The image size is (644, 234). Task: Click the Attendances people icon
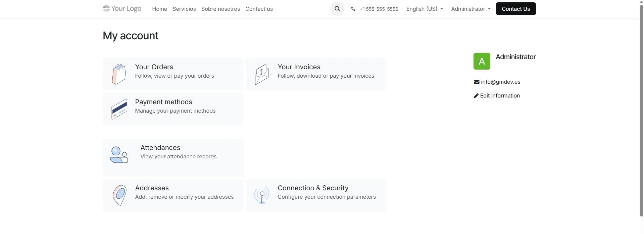click(x=119, y=155)
